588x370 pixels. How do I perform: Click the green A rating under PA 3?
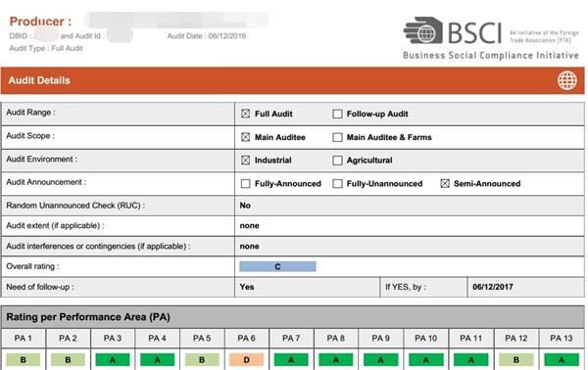point(113,360)
